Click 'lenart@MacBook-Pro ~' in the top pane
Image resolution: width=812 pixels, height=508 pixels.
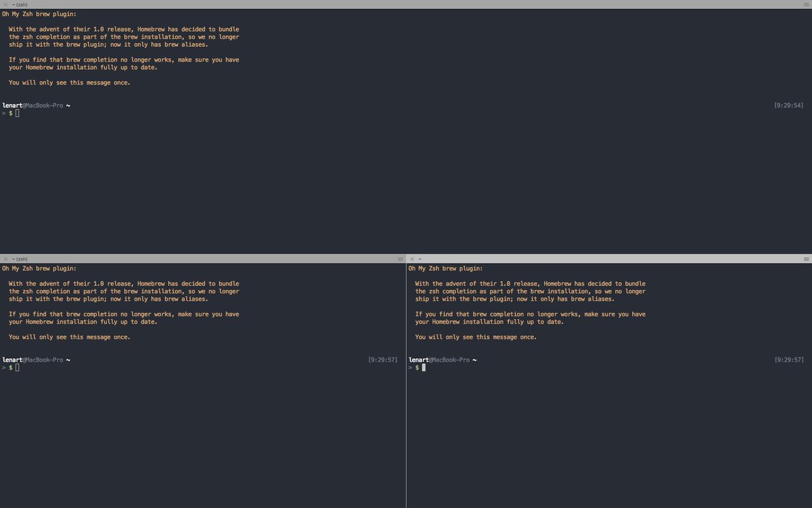pyautogui.click(x=36, y=105)
